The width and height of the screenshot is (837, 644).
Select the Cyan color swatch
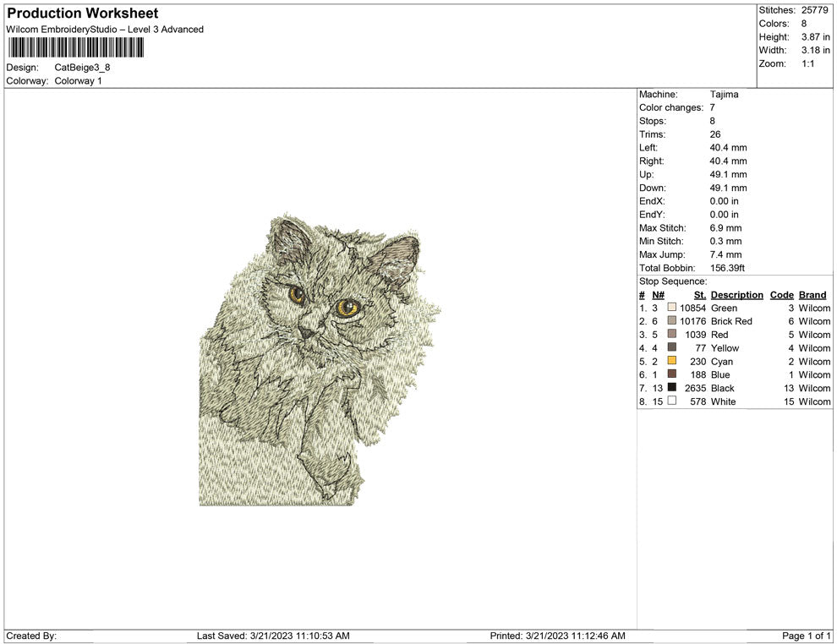click(x=672, y=362)
